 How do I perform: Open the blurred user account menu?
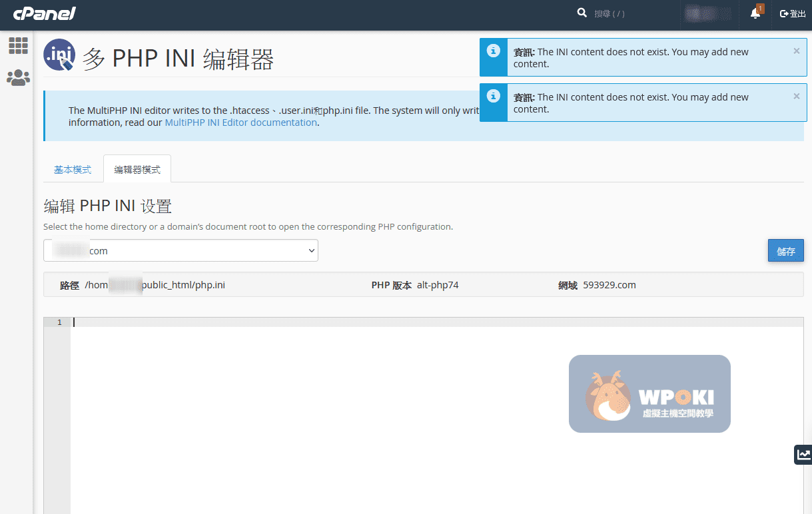(x=708, y=13)
